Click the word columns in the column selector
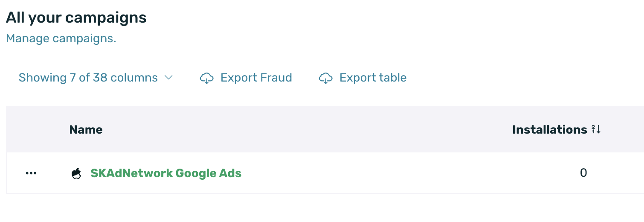 pyautogui.click(x=134, y=78)
